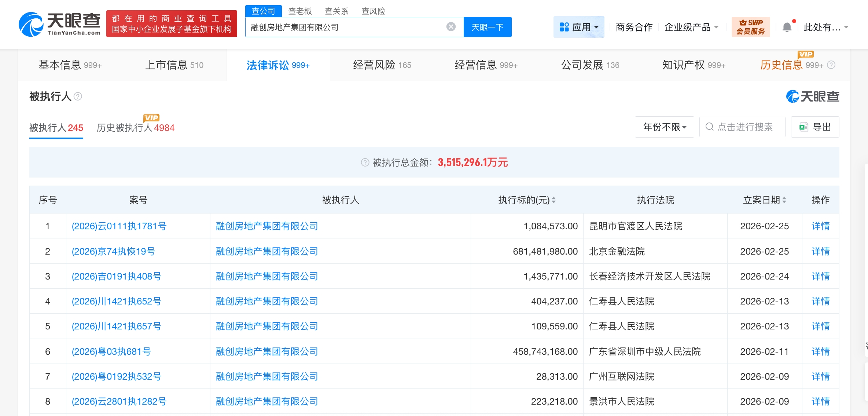Switch to the 查老板 search tab
Image resolution: width=868 pixels, height=416 pixels.
[x=300, y=11]
